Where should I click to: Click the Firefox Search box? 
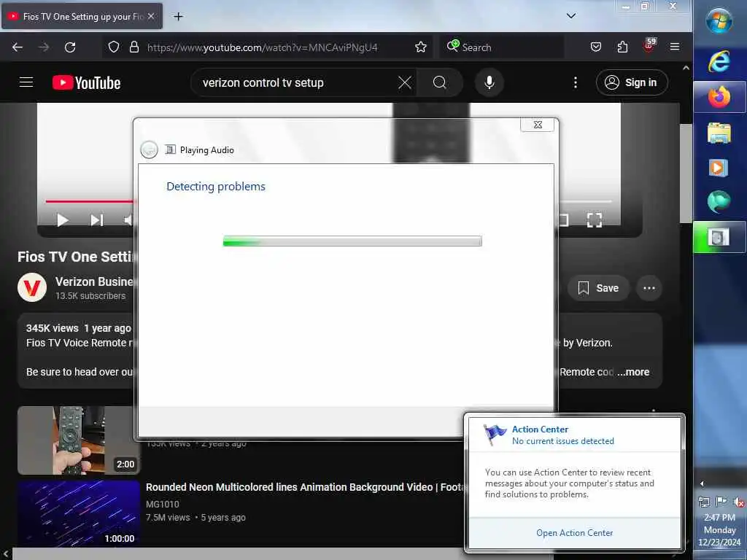pos(503,47)
